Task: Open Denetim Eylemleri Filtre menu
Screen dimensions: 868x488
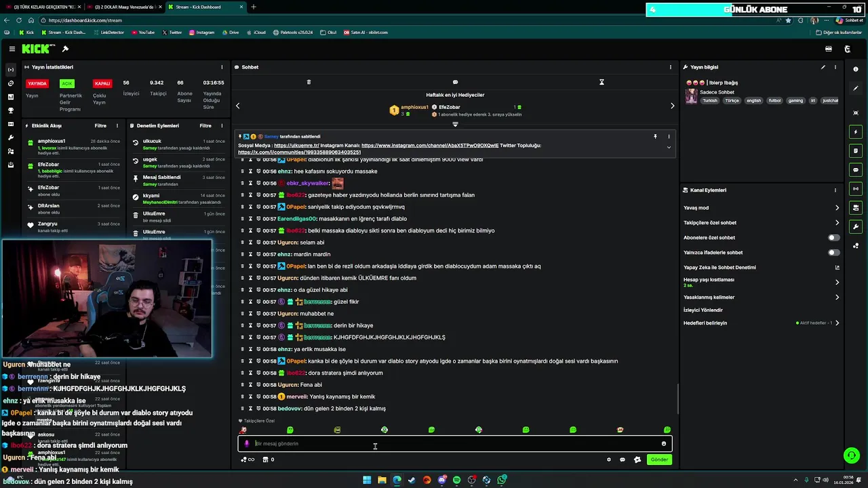Action: (x=205, y=125)
